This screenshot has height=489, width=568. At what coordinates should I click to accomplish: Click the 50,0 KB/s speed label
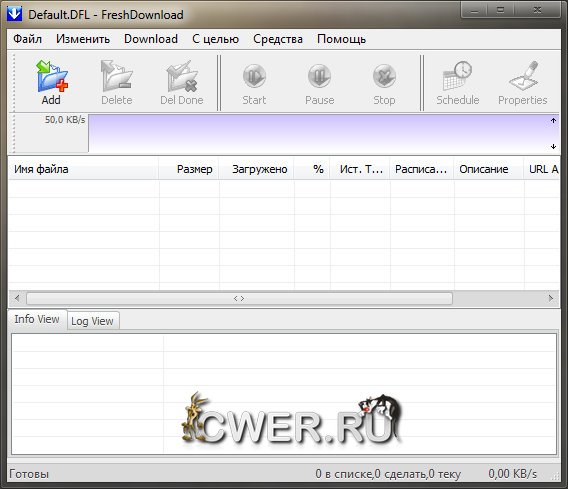(65, 120)
